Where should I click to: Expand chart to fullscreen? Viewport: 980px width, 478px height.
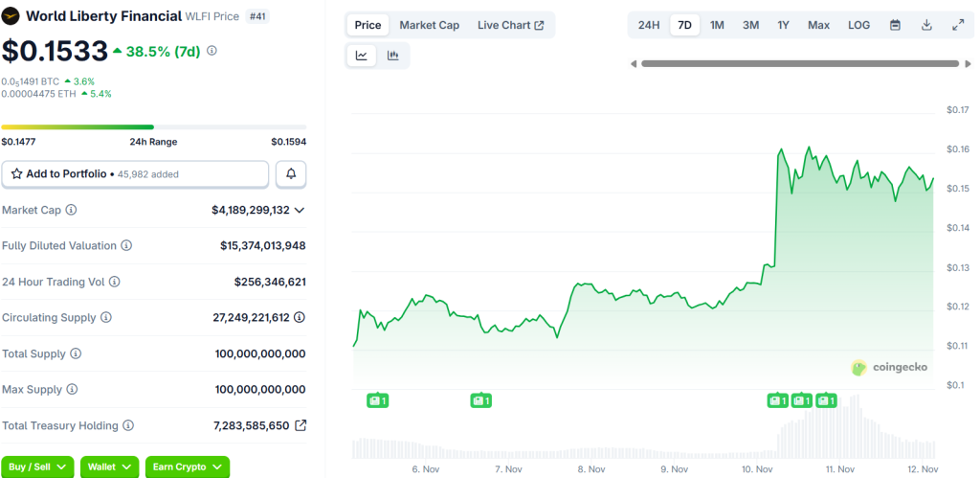tap(958, 25)
